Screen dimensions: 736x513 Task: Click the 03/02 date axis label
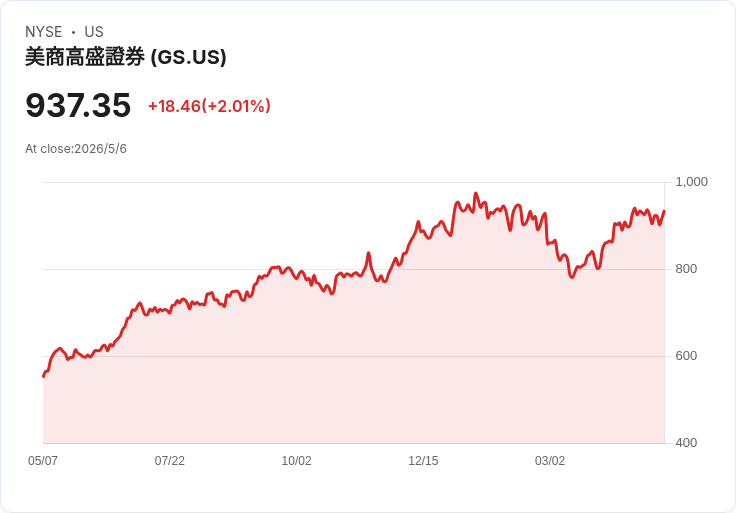pyautogui.click(x=550, y=461)
